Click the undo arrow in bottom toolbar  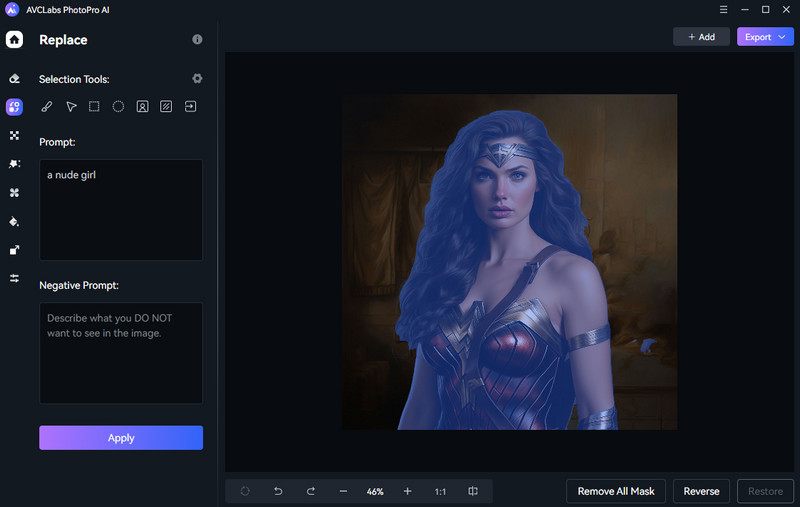(x=278, y=491)
